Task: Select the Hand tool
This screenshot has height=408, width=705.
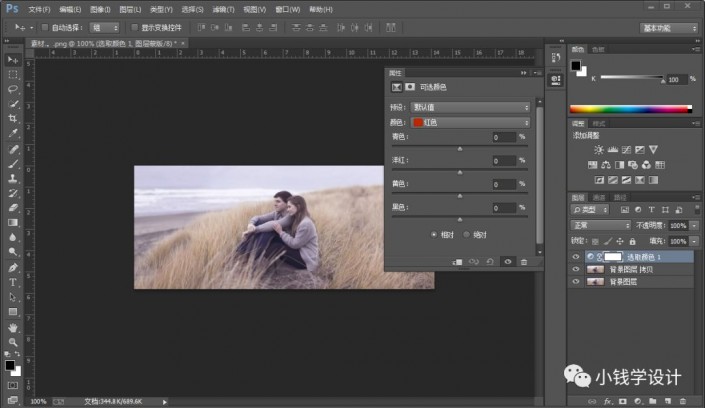Action: [13, 327]
